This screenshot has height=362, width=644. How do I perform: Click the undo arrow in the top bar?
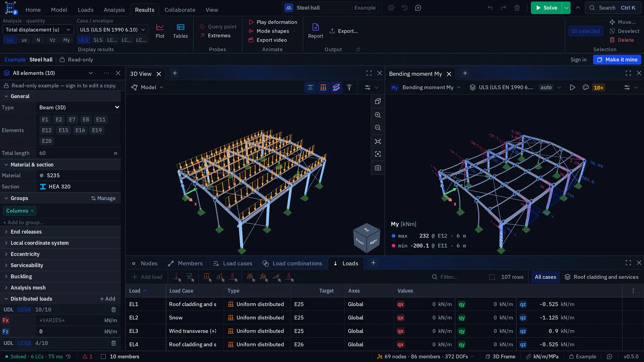(490, 8)
